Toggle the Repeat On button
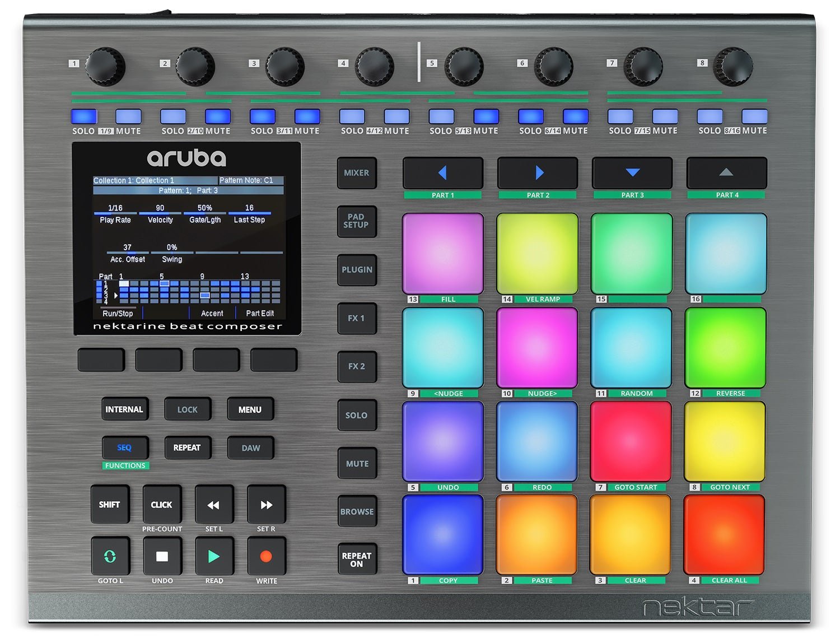The height and width of the screenshot is (644, 840). 357,559
